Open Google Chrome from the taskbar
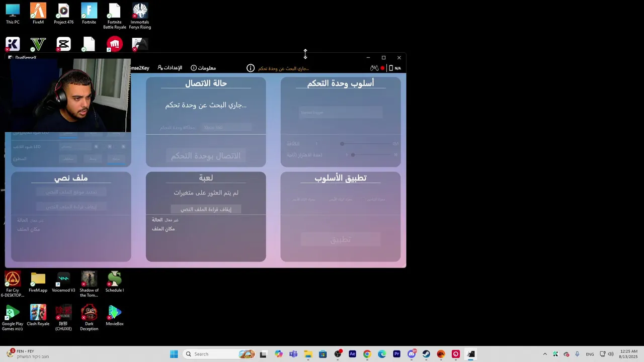 [x=367, y=354]
